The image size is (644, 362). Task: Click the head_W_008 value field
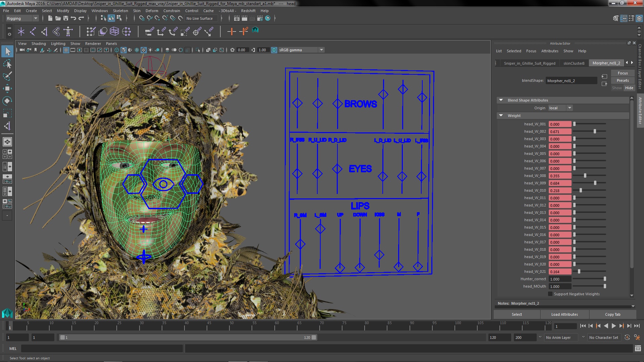[x=560, y=176]
